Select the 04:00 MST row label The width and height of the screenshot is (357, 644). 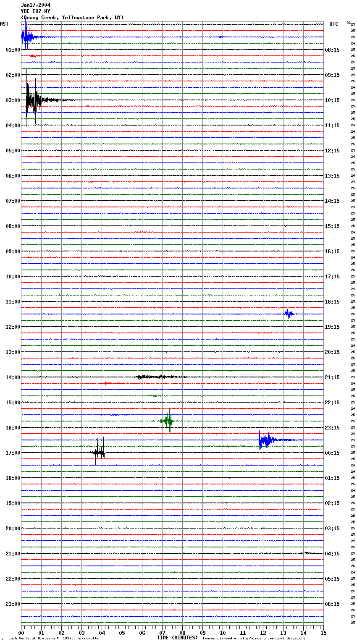coord(13,126)
